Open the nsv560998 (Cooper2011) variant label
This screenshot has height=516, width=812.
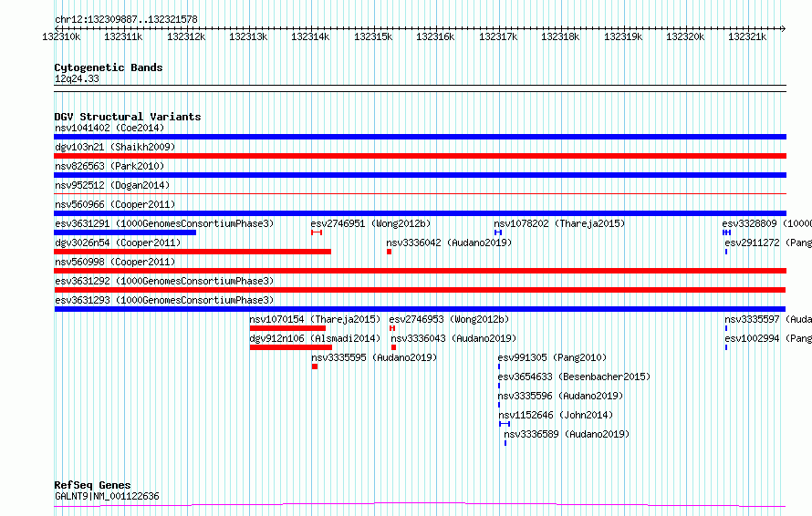(115, 262)
